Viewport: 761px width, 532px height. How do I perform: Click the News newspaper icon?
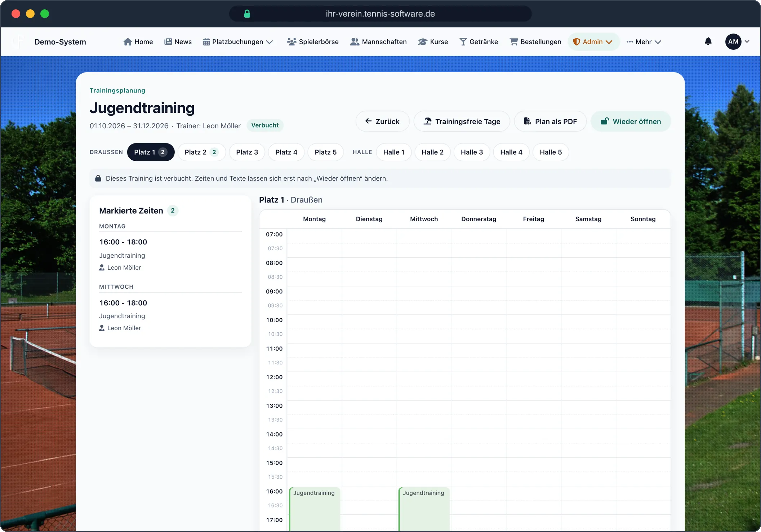pos(168,42)
